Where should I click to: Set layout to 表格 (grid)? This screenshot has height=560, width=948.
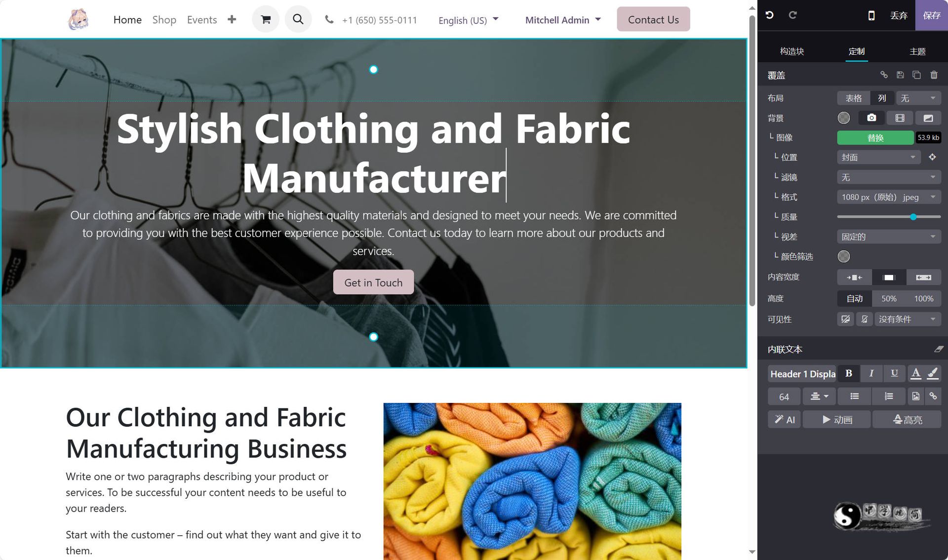click(853, 98)
